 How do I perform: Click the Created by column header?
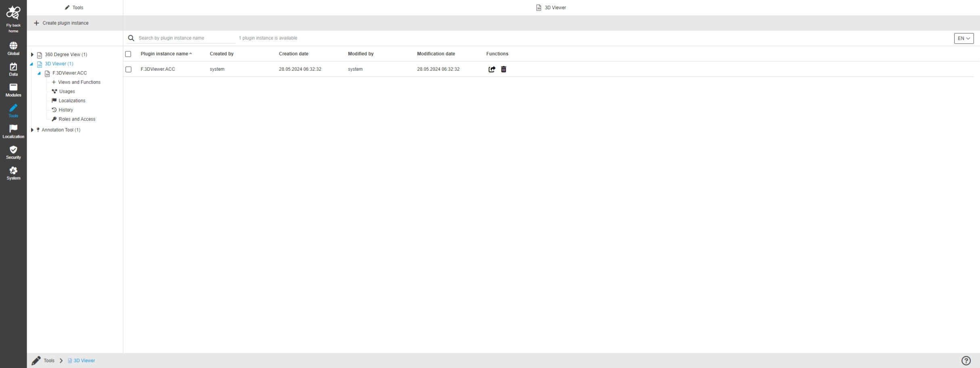222,54
